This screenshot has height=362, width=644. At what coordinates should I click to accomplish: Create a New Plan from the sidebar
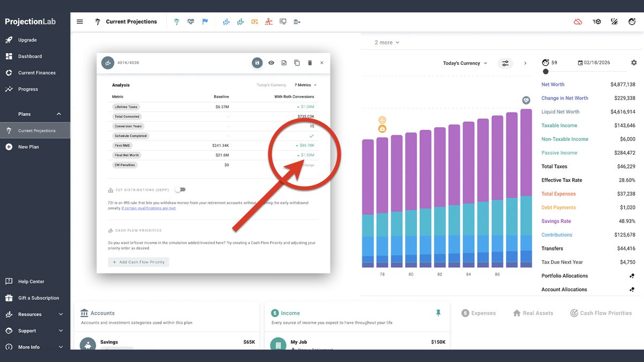click(35, 147)
